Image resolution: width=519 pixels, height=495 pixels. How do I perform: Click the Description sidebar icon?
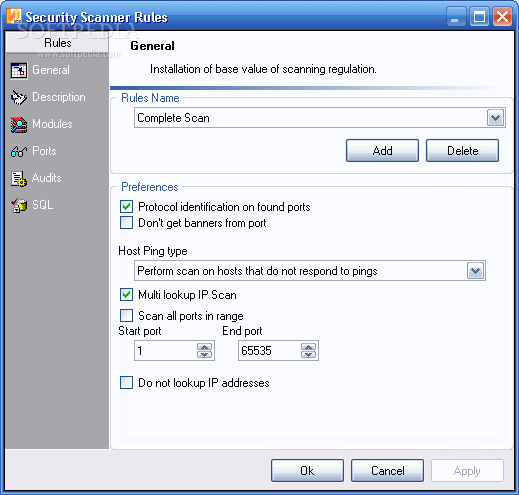pyautogui.click(x=19, y=97)
